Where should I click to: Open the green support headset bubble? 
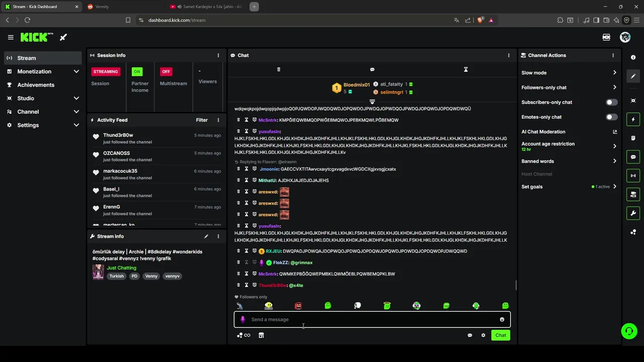point(629,331)
